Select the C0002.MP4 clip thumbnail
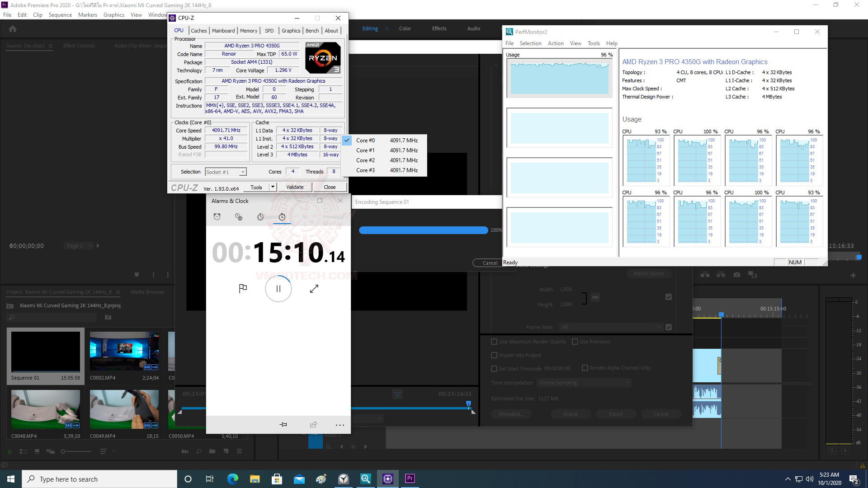The image size is (868, 488). point(124,351)
